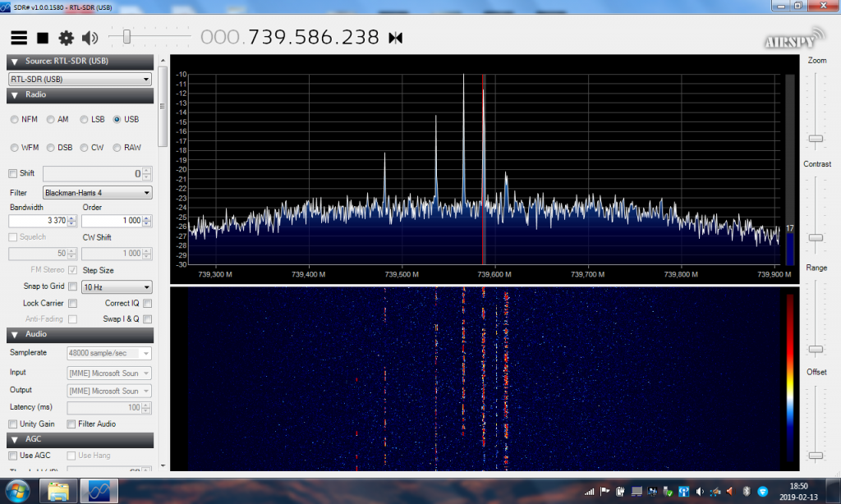Select RAW demodulation mode
841x504 pixels.
pyautogui.click(x=117, y=148)
